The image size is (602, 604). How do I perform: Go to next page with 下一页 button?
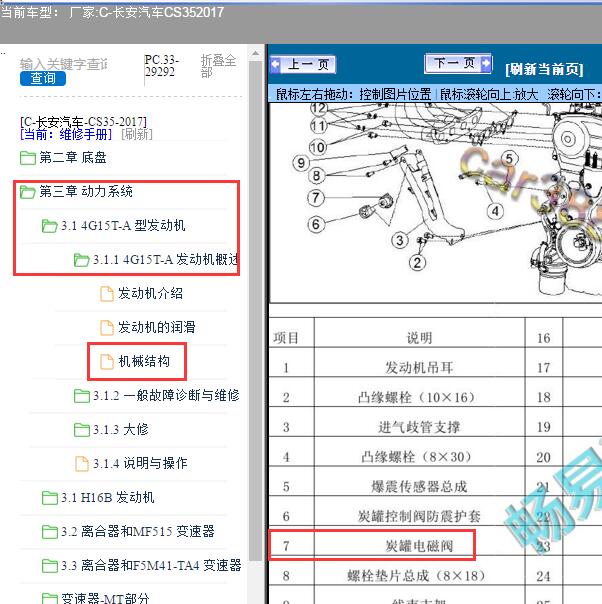point(458,63)
